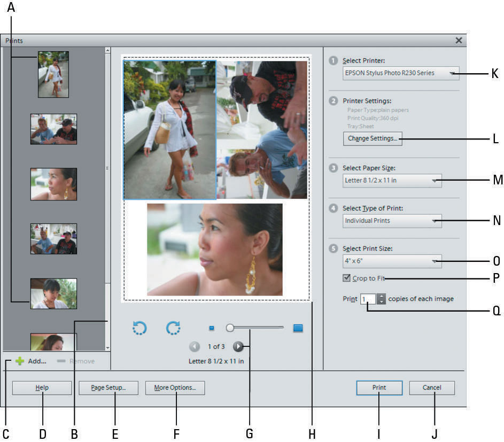Click the small zoom-out icon

point(211,328)
